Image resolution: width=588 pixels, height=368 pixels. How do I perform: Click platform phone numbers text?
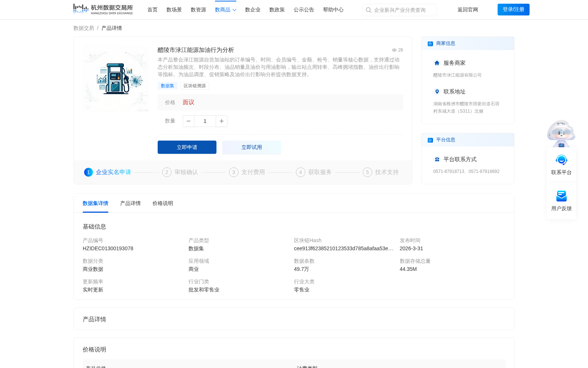(466, 171)
